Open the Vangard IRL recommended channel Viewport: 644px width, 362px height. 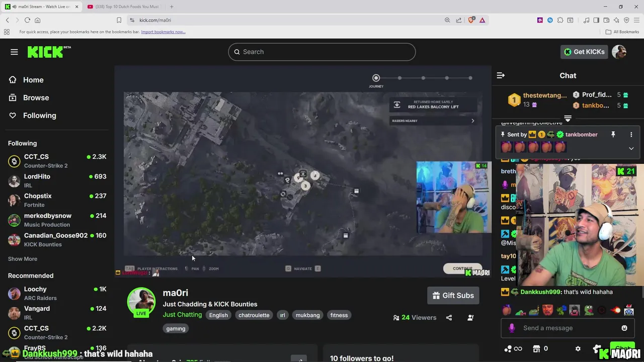coord(57,313)
